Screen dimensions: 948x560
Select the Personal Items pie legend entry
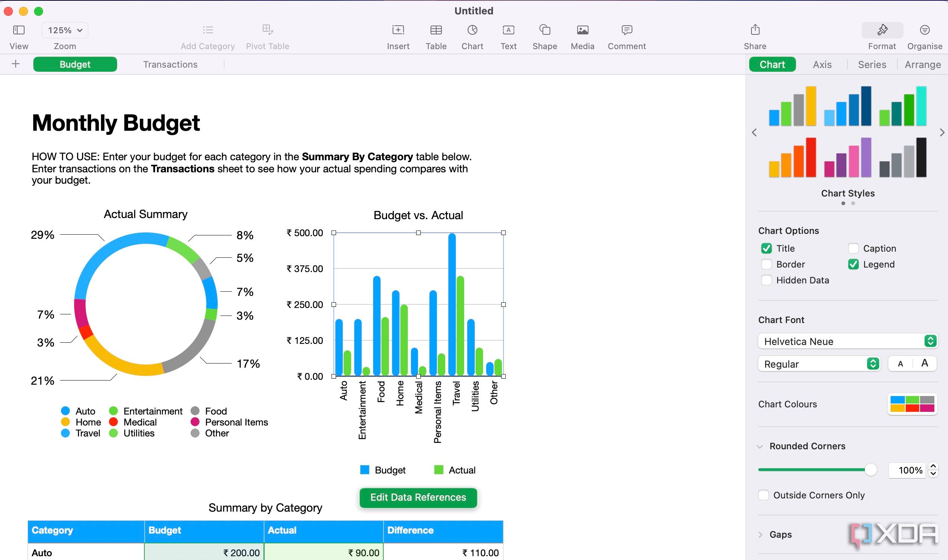[x=229, y=422]
